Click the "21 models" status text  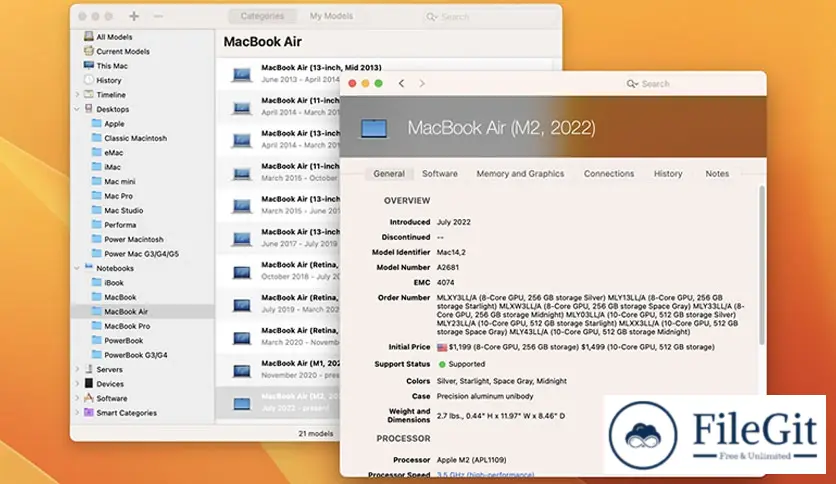[316, 433]
